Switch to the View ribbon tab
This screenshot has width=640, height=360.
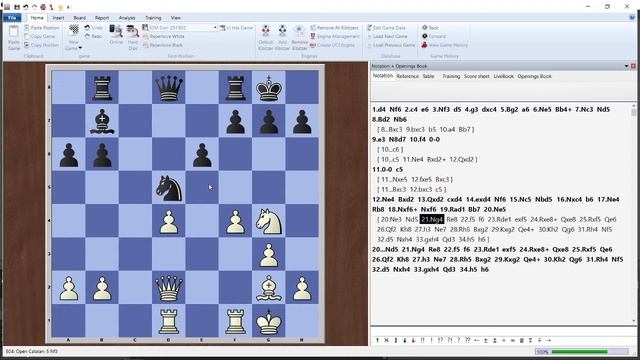pyautogui.click(x=176, y=18)
